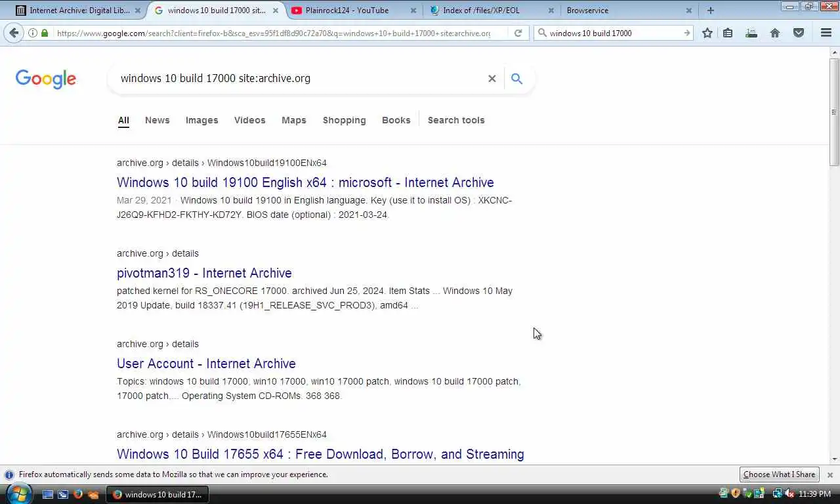
Task: Show bookmarks list icon in toolbar
Action: pos(728,33)
